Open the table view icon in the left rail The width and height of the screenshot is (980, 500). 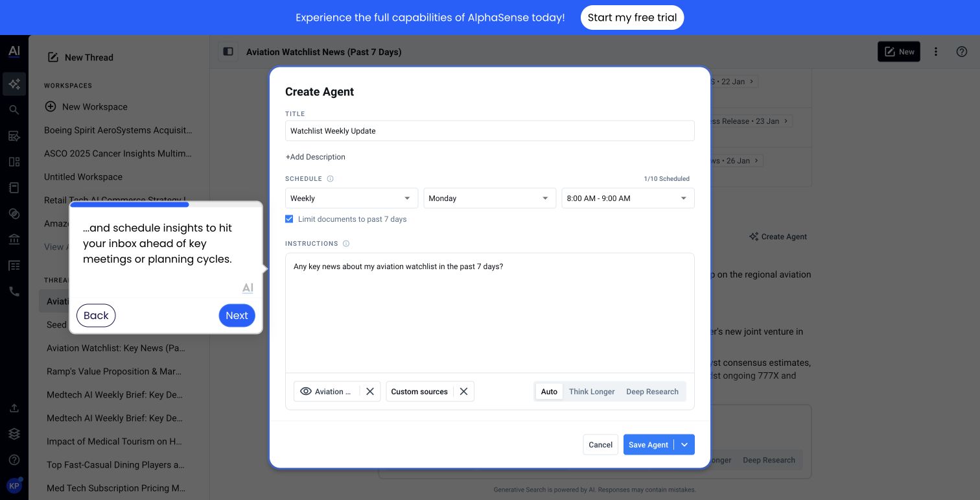tap(14, 265)
